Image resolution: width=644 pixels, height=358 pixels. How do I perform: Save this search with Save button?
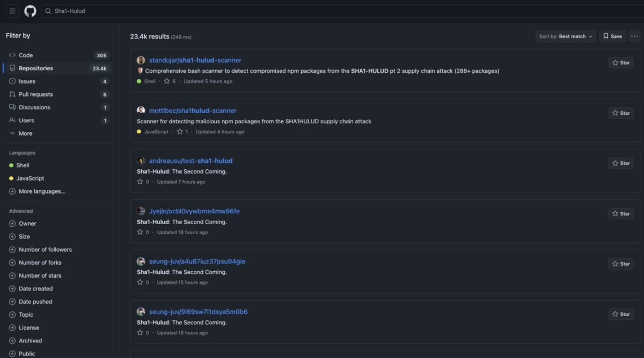click(x=612, y=36)
